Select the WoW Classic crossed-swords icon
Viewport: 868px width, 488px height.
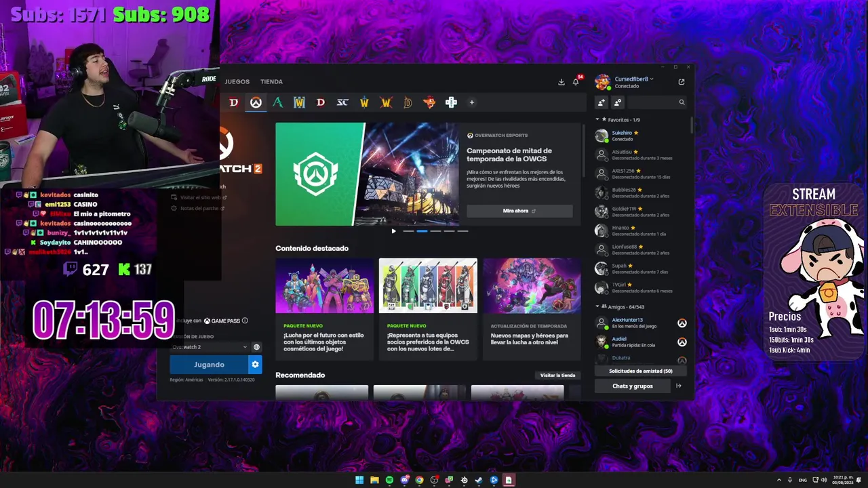pos(386,102)
